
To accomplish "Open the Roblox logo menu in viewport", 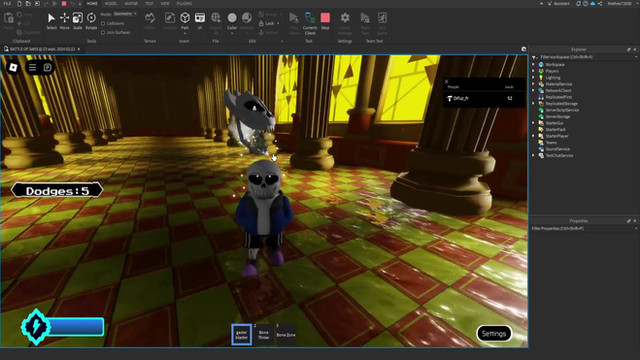I will click(x=13, y=67).
